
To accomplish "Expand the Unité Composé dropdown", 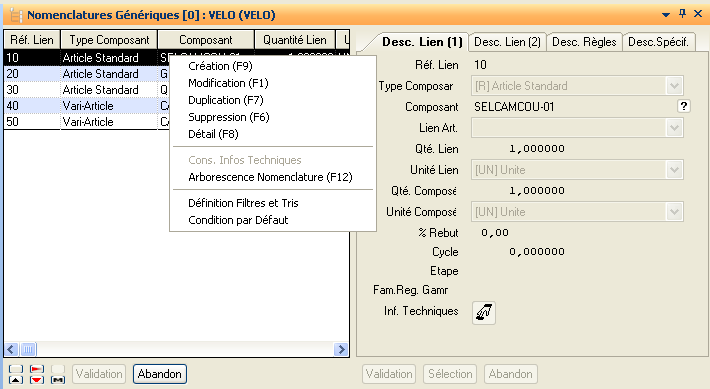I will pyautogui.click(x=674, y=212).
